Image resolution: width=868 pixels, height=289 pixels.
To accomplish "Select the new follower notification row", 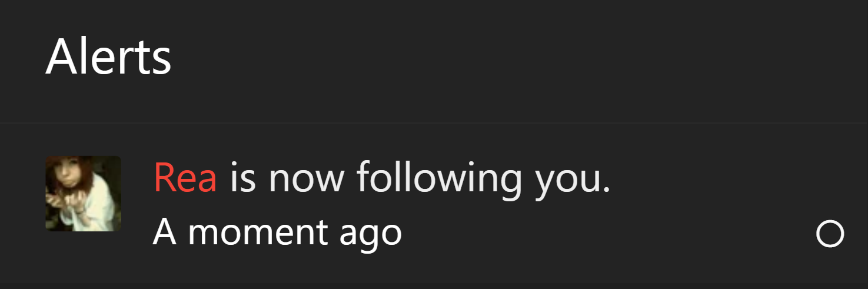I will [434, 204].
